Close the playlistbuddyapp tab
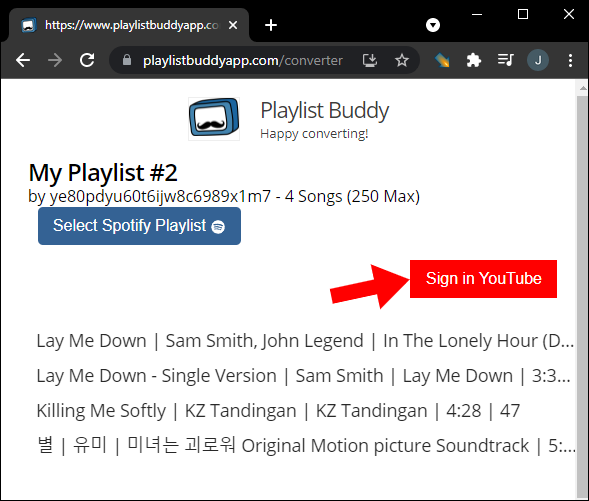 point(233,25)
